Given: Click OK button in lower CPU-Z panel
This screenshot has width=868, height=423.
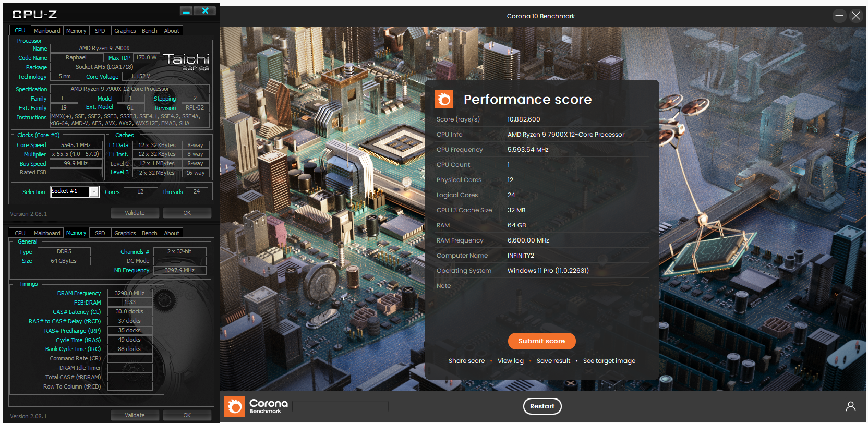Looking at the screenshot, I should point(187,415).
